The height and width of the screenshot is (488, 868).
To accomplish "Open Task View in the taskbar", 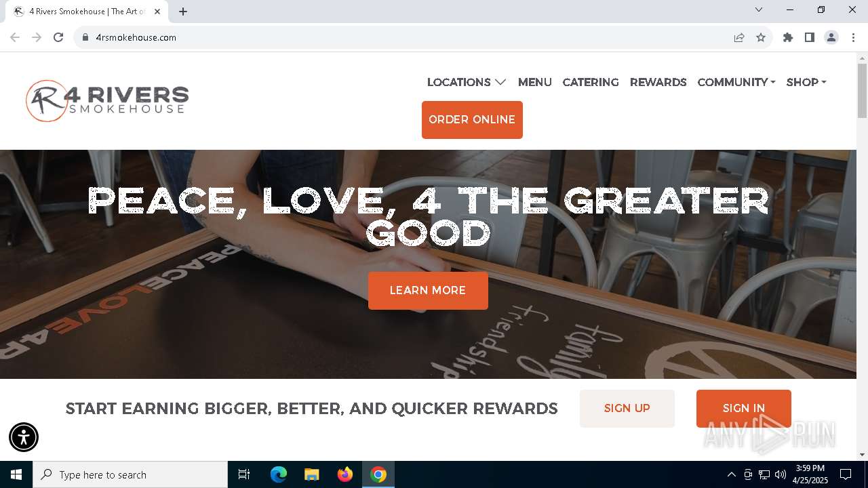I will pyautogui.click(x=244, y=474).
